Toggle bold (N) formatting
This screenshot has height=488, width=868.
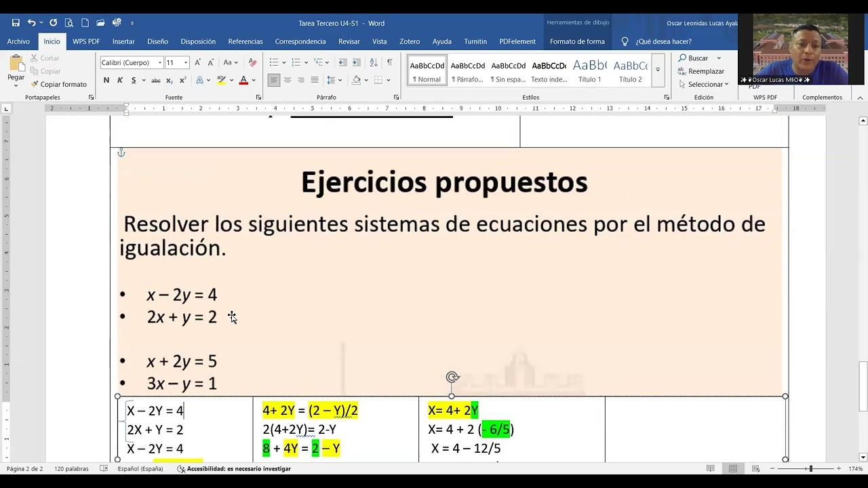pyautogui.click(x=106, y=80)
